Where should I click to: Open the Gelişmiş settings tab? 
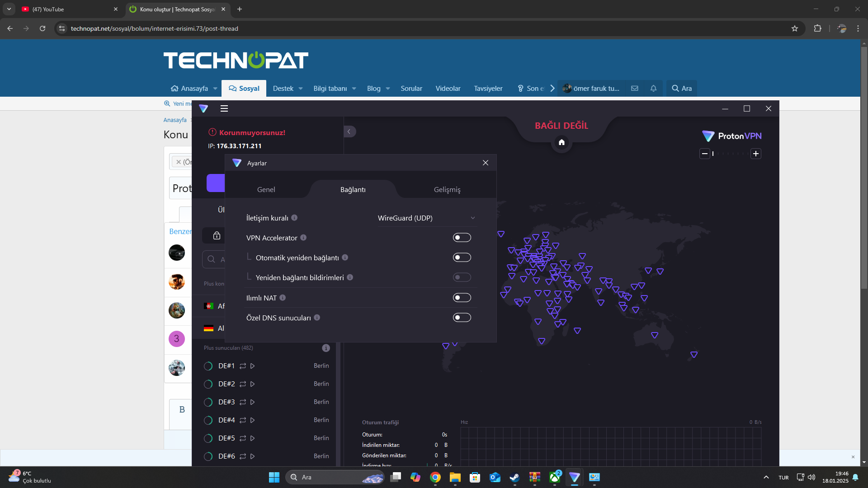click(447, 190)
